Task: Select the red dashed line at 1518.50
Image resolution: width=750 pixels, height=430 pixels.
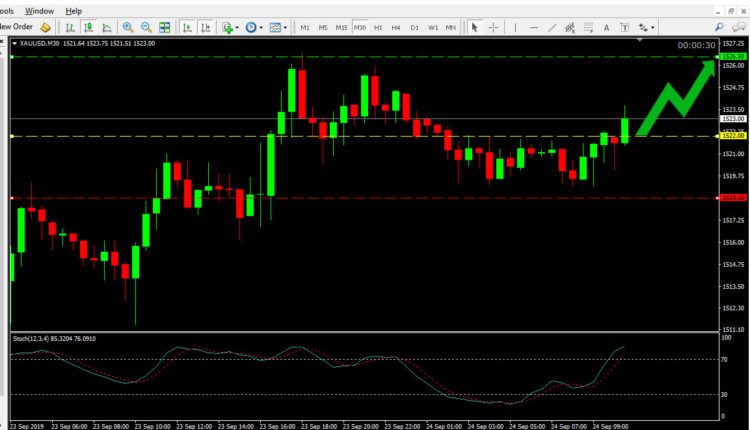Action: coord(364,198)
